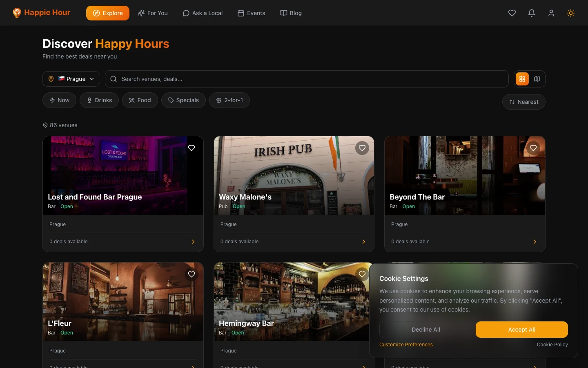Click the Happie Hour logo icon
Viewport: 588px width, 368px height.
pyautogui.click(x=17, y=13)
